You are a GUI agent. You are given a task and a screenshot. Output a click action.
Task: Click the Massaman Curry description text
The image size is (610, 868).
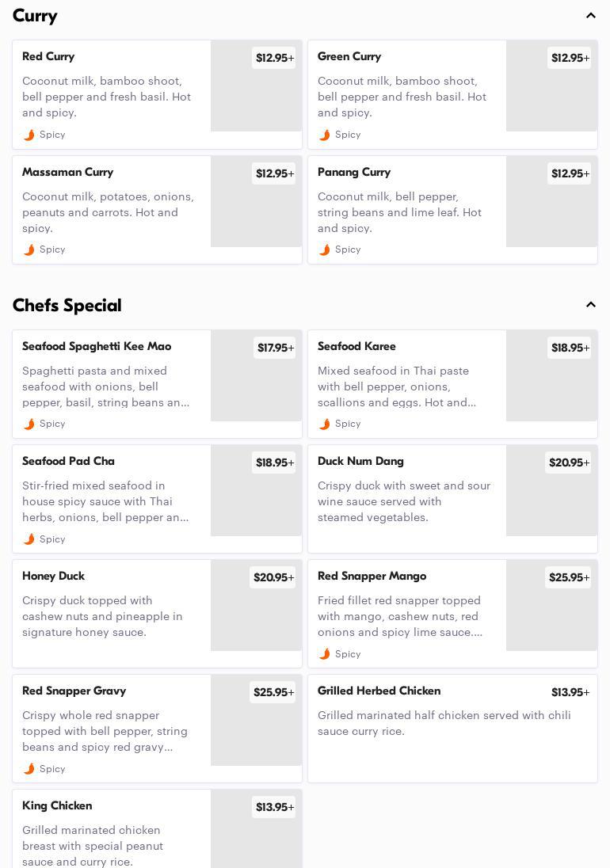[x=108, y=212]
